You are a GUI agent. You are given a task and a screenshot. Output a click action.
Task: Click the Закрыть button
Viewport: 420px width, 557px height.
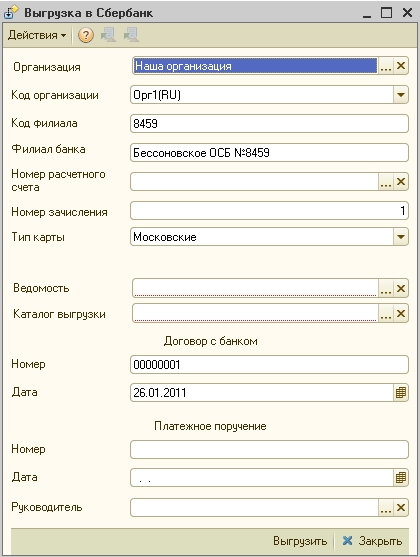pyautogui.click(x=372, y=541)
